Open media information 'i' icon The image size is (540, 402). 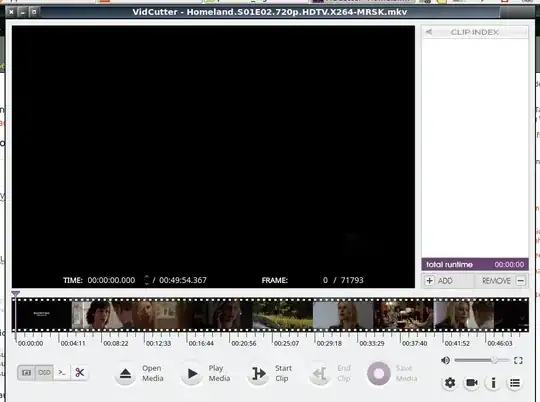pos(494,383)
